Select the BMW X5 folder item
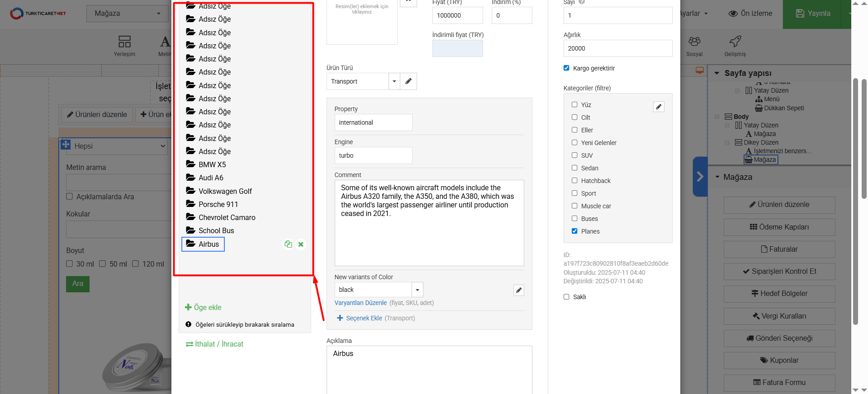Screen dimensions: 868x394 206,164
